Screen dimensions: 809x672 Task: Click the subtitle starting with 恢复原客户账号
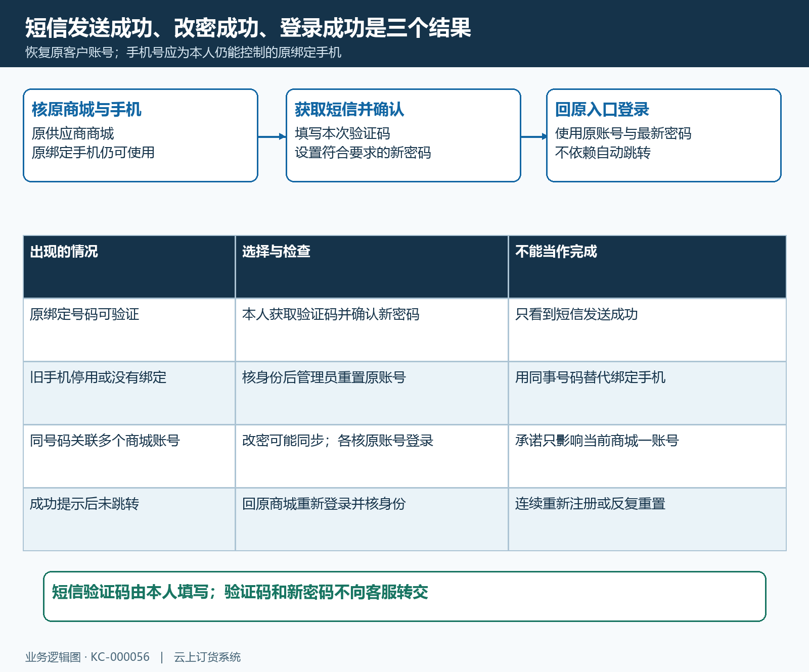184,53
